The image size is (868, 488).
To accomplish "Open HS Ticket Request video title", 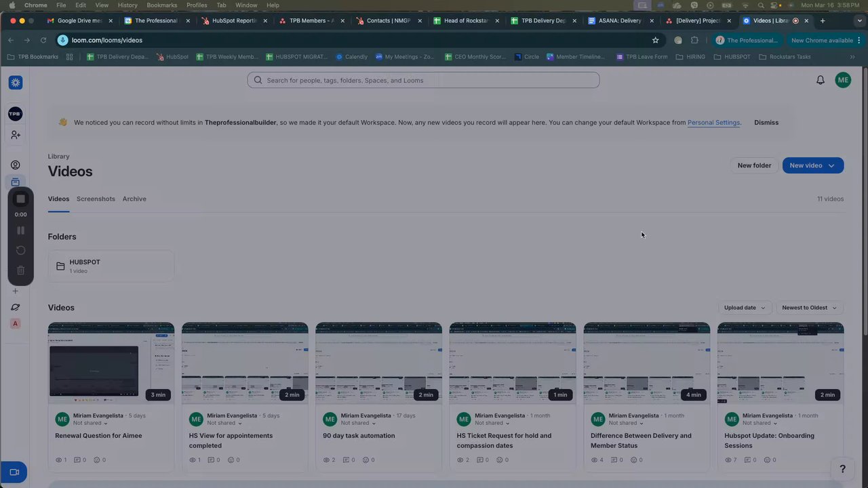I will tap(504, 441).
